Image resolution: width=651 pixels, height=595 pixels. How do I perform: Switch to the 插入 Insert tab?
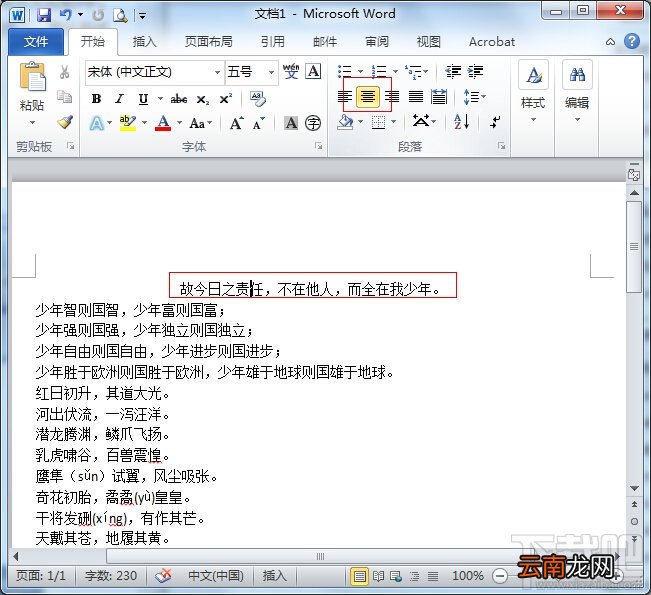(144, 42)
